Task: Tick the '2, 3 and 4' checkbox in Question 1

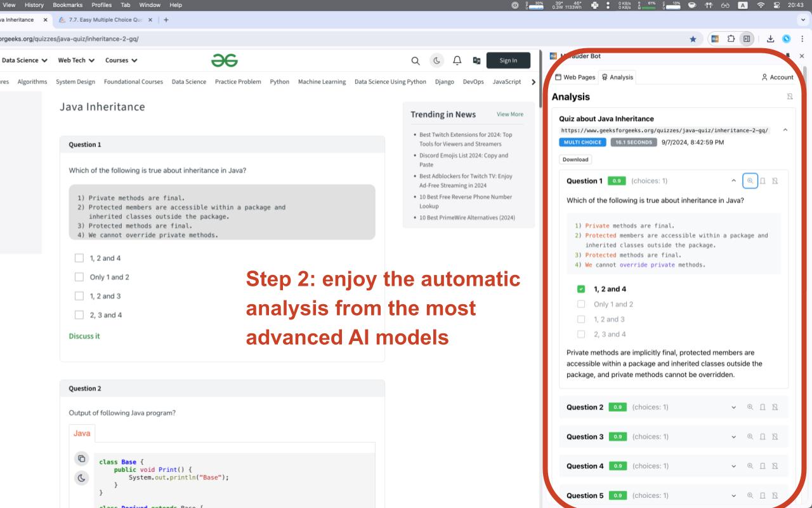Action: coord(79,315)
